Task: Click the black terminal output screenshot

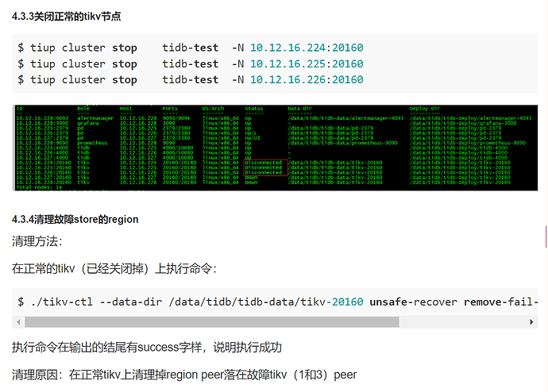Action: click(275, 148)
